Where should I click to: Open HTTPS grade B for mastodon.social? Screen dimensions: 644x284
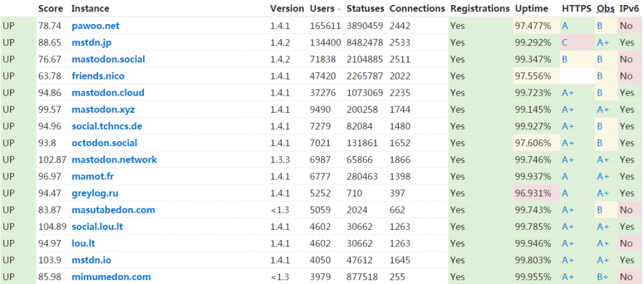(565, 59)
